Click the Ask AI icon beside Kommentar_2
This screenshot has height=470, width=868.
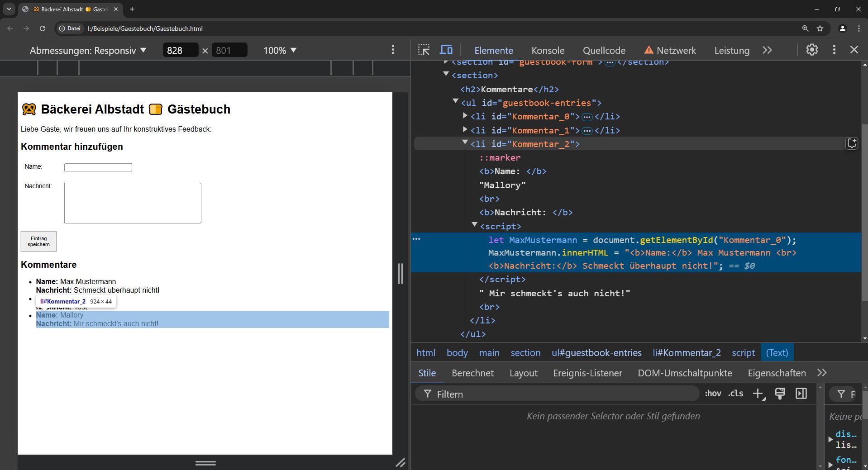(852, 143)
